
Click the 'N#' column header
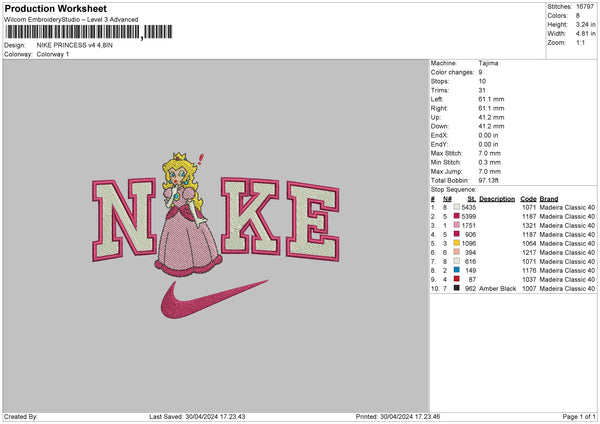[x=447, y=199]
